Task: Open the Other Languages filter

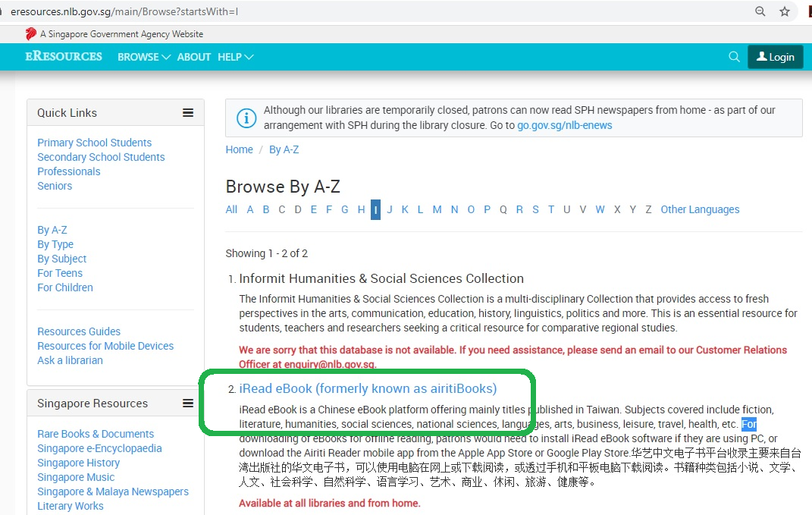Action: tap(700, 210)
